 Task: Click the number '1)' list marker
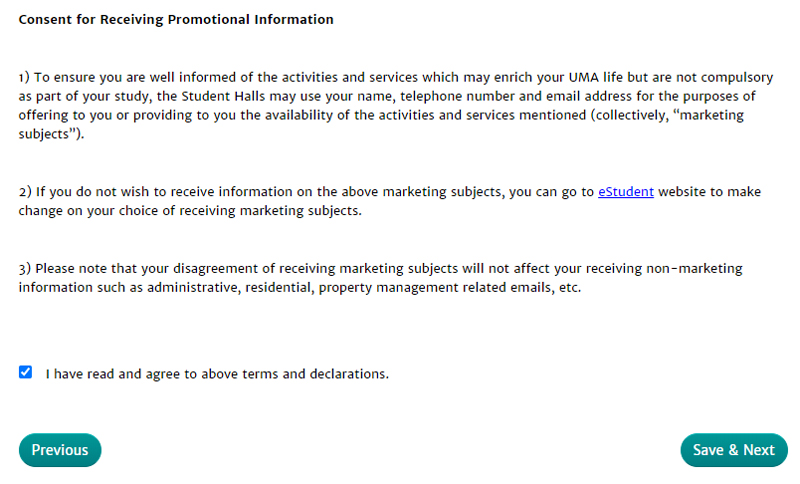point(24,77)
